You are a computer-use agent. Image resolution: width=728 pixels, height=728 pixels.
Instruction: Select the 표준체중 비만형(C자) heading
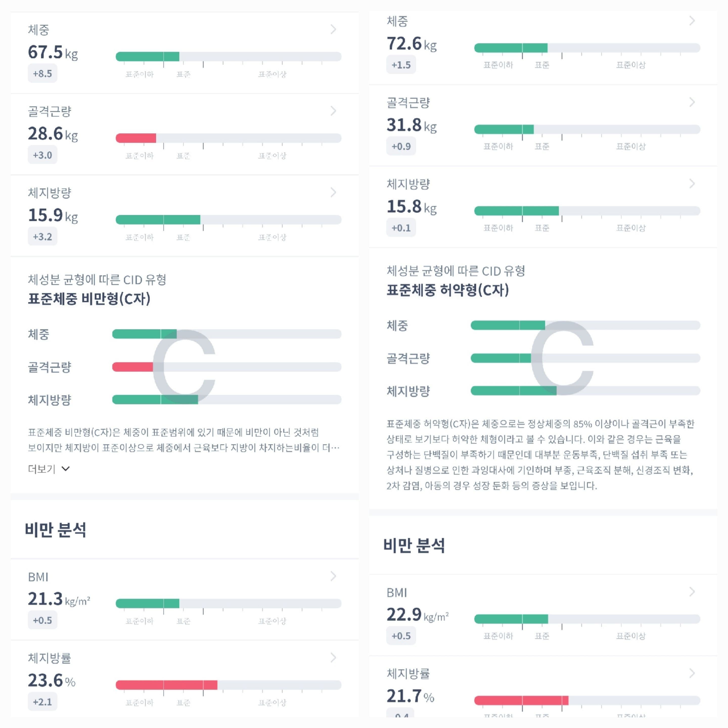[89, 299]
